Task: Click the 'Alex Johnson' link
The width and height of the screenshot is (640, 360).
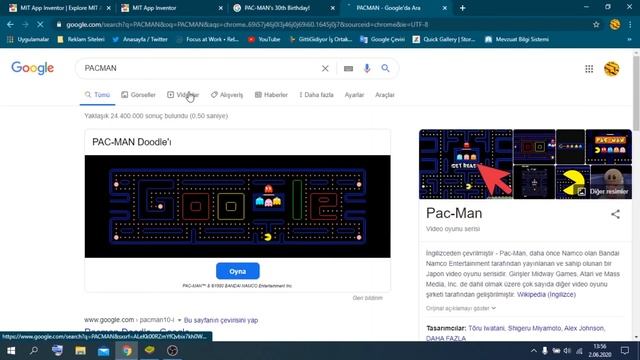Action: pos(584,328)
